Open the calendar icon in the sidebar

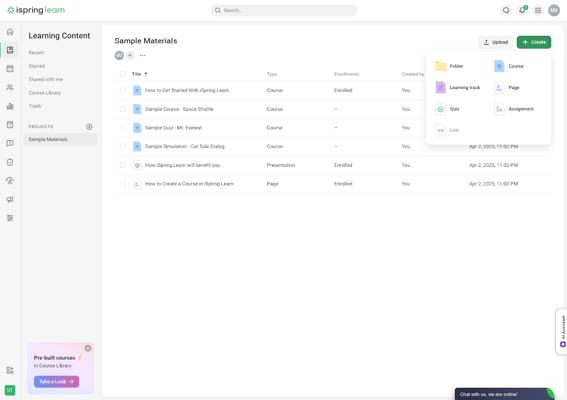(x=10, y=69)
